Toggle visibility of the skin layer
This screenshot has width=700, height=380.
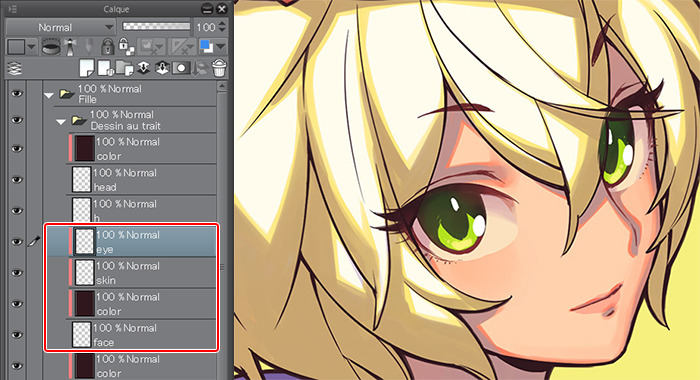point(17,272)
